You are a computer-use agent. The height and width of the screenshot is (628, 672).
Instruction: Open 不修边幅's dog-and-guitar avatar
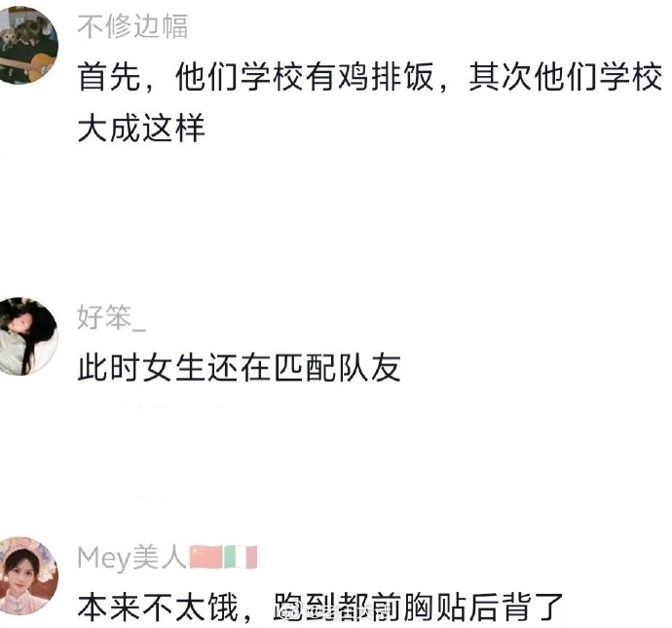28,45
